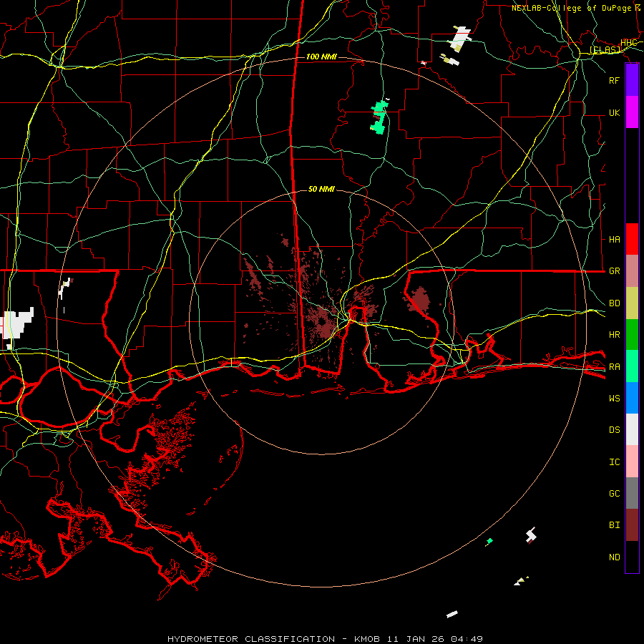Click the RA legend label

coord(615,366)
